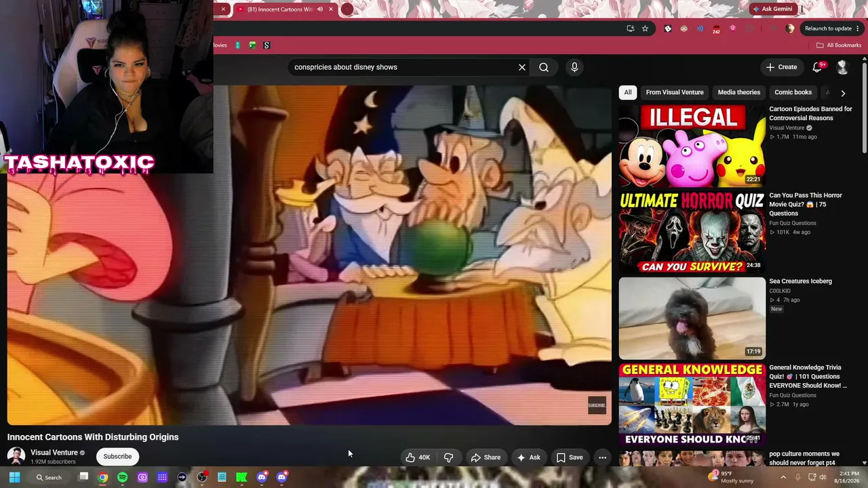Image resolution: width=868 pixels, height=488 pixels.
Task: Open Task View in the taskbar
Action: click(x=83, y=477)
